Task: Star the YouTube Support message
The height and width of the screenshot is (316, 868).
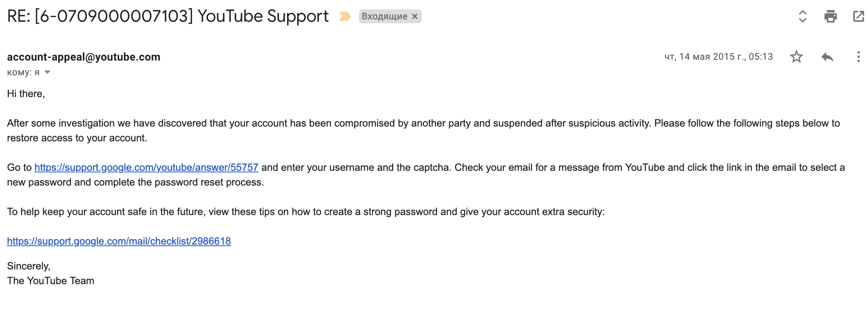Action: pyautogui.click(x=796, y=57)
